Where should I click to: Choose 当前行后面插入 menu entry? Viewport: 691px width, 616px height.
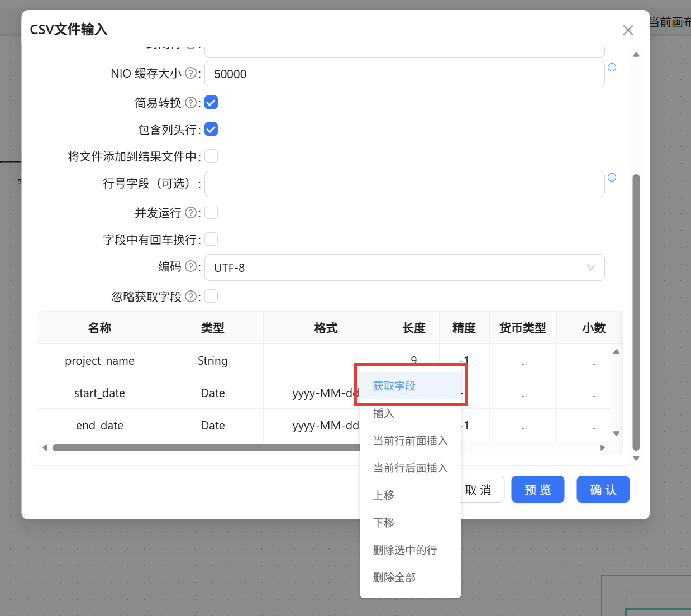click(x=410, y=468)
